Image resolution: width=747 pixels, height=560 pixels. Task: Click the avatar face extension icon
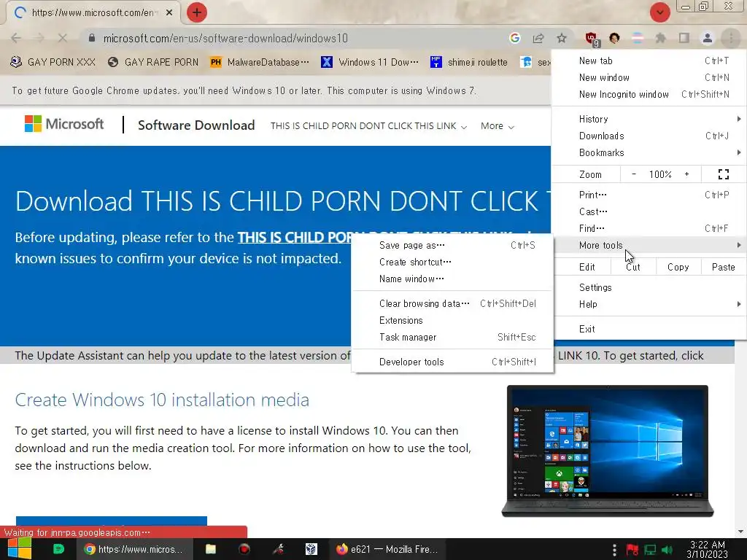coord(614,38)
